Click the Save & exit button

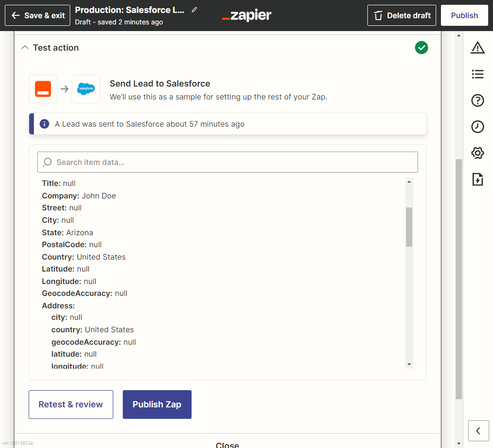(x=37, y=15)
